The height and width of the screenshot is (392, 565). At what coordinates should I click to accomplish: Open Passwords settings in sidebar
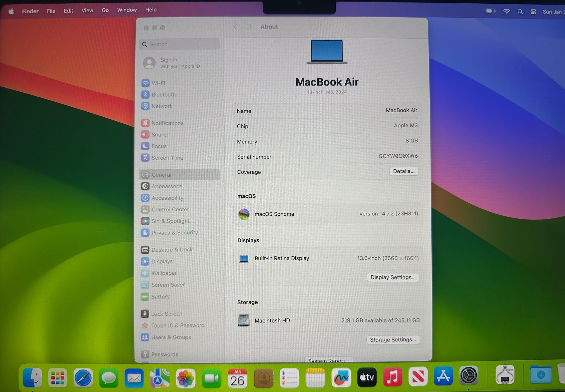pos(160,354)
